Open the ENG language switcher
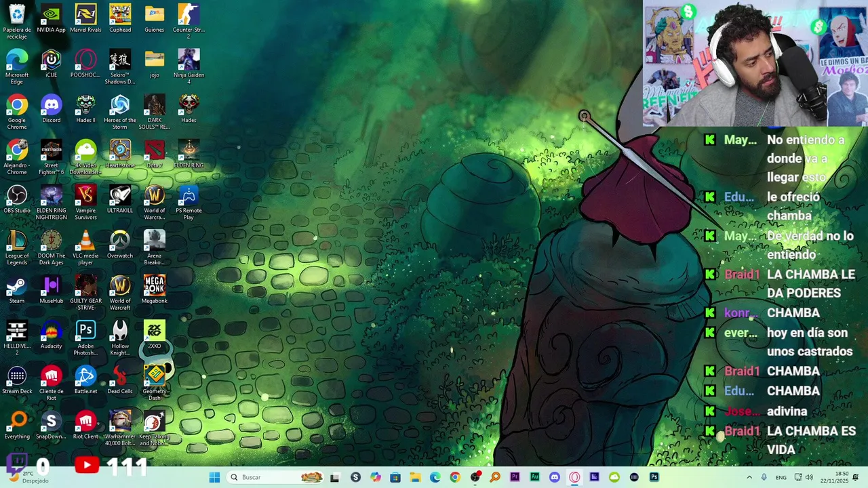 pyautogui.click(x=782, y=477)
